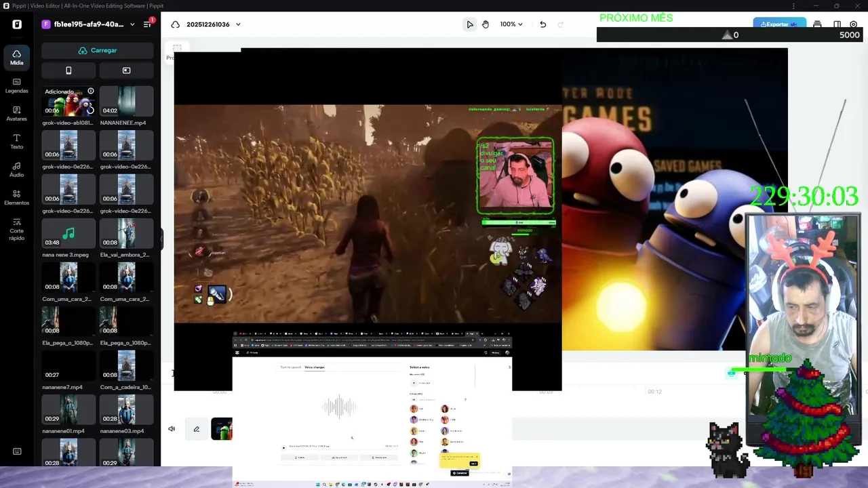Click the 'Adicionado' label on first thumbnail
The width and height of the screenshot is (868, 488).
pyautogui.click(x=59, y=91)
